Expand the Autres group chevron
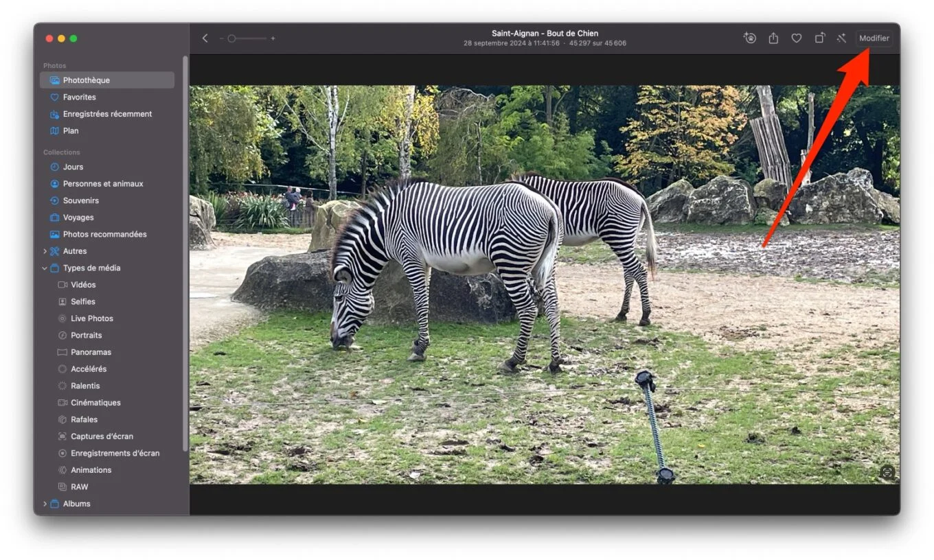Screen dimensions: 934x560 (x=45, y=251)
